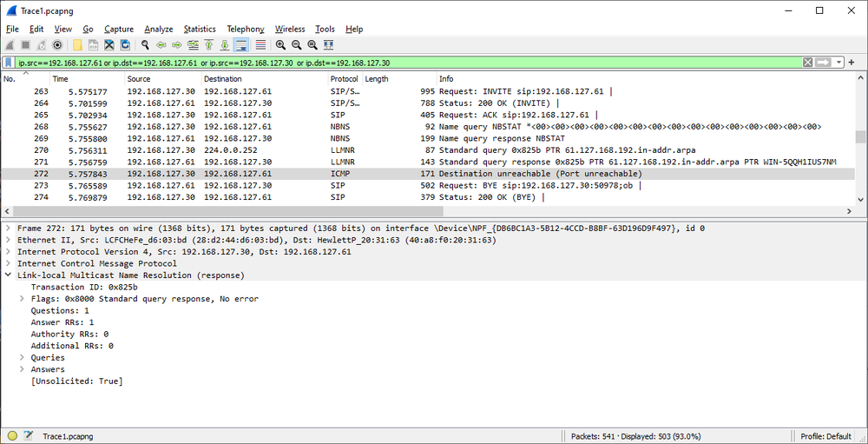Click the filter bookmark icon
Image resolution: width=868 pixels, height=444 pixels.
pos(10,62)
